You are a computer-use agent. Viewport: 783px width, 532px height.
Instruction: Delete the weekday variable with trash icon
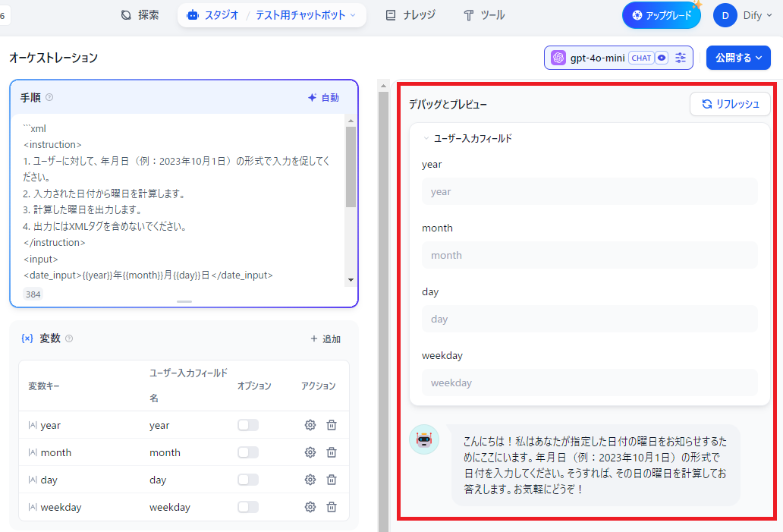[x=332, y=507]
